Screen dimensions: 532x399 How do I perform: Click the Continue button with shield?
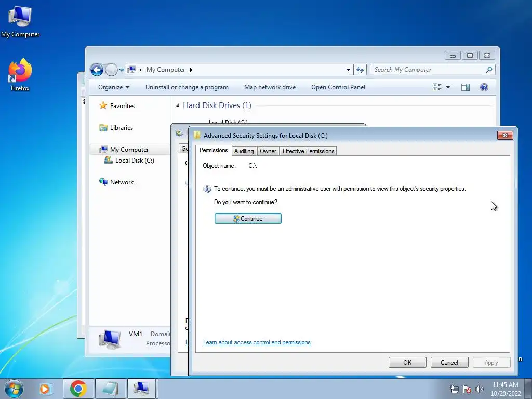248,219
